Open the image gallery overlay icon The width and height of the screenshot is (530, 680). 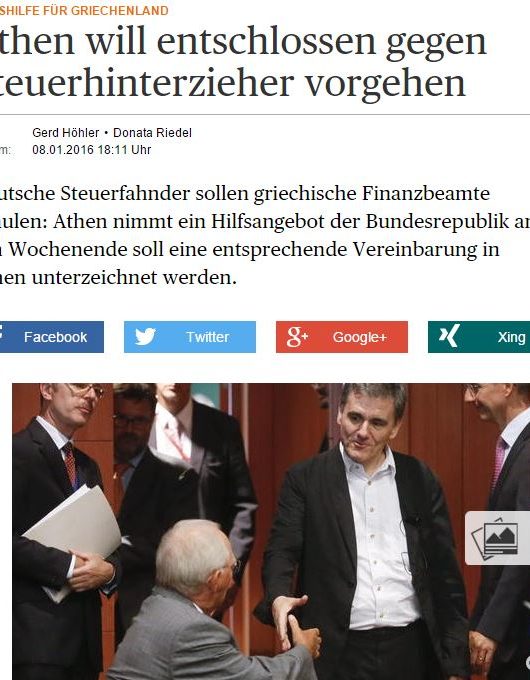click(497, 538)
